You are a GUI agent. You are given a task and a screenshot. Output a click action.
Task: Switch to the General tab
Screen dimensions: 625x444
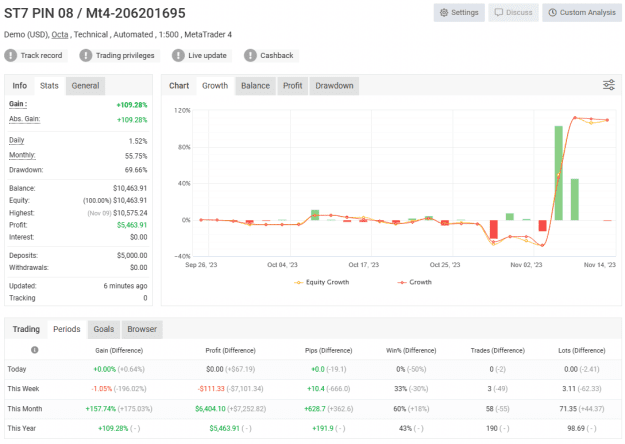click(x=85, y=86)
